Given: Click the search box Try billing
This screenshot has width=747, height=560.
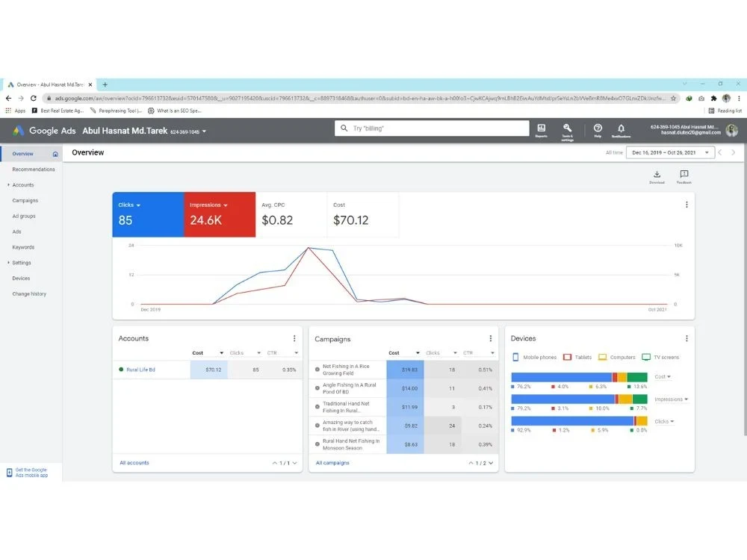Looking at the screenshot, I should click(x=432, y=128).
